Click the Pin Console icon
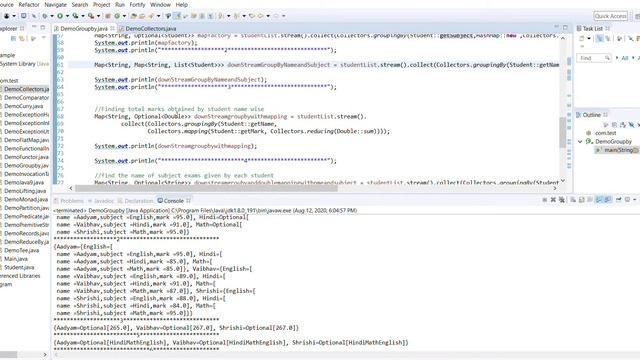Screen dimensions: 640x360 coord(619,199)
